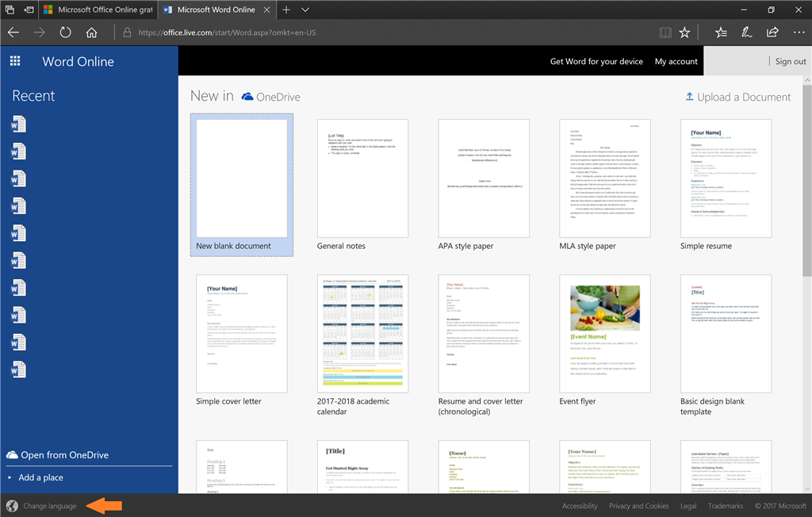Select Resume and cover letter (chronological) template
This screenshot has width=812, height=517.
(484, 346)
